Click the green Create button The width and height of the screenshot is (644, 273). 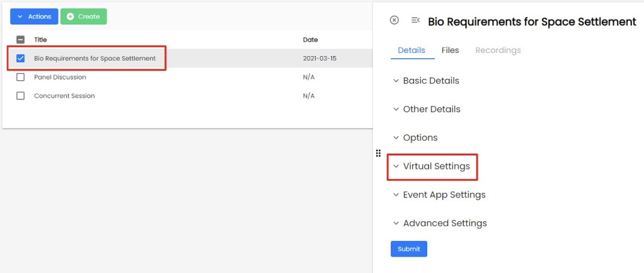click(83, 16)
